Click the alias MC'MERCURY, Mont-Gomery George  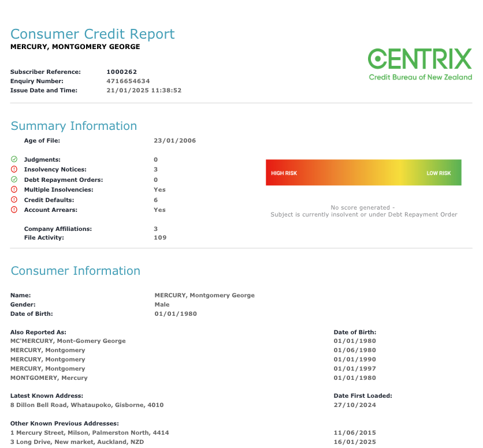coord(68,341)
